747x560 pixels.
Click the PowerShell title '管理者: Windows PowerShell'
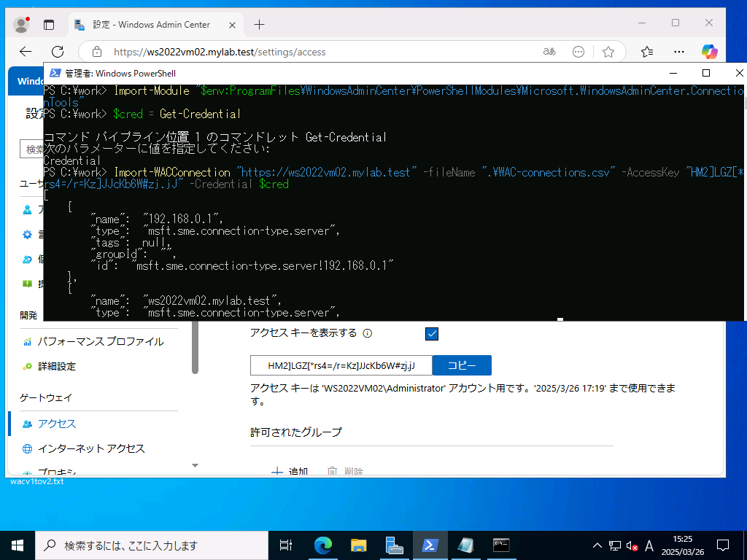click(x=120, y=74)
